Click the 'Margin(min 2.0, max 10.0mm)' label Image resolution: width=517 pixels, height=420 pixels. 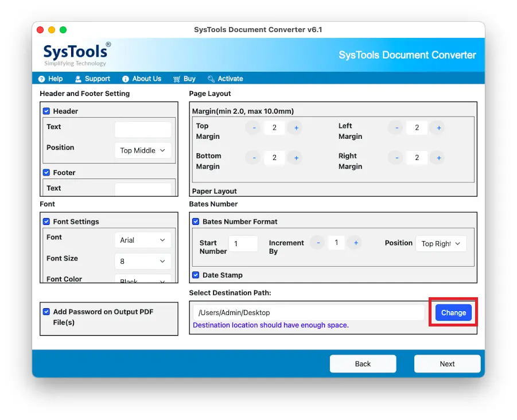(x=243, y=111)
